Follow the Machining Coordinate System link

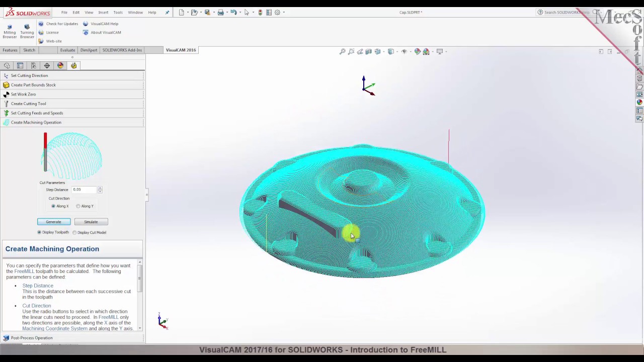pyautogui.click(x=55, y=329)
